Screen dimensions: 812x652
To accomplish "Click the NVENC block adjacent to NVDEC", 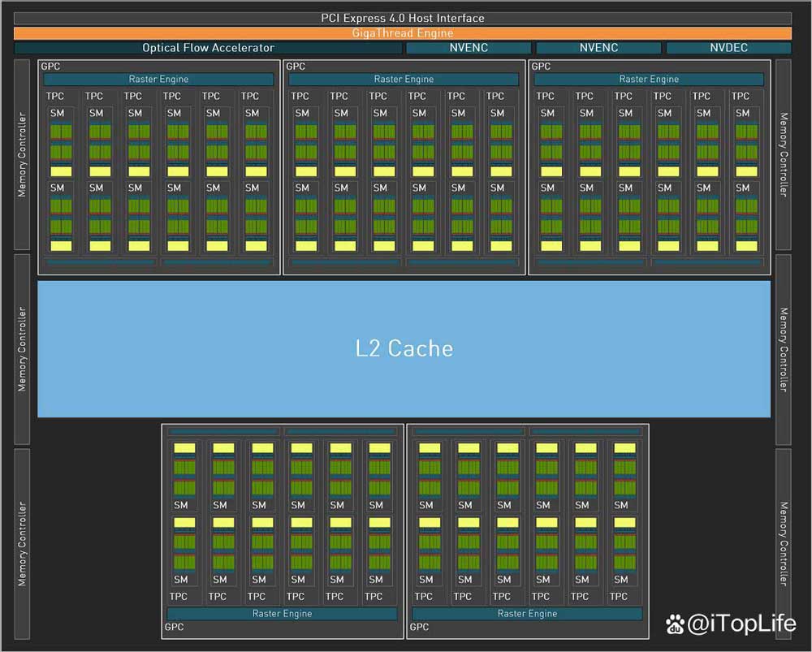I will click(598, 48).
